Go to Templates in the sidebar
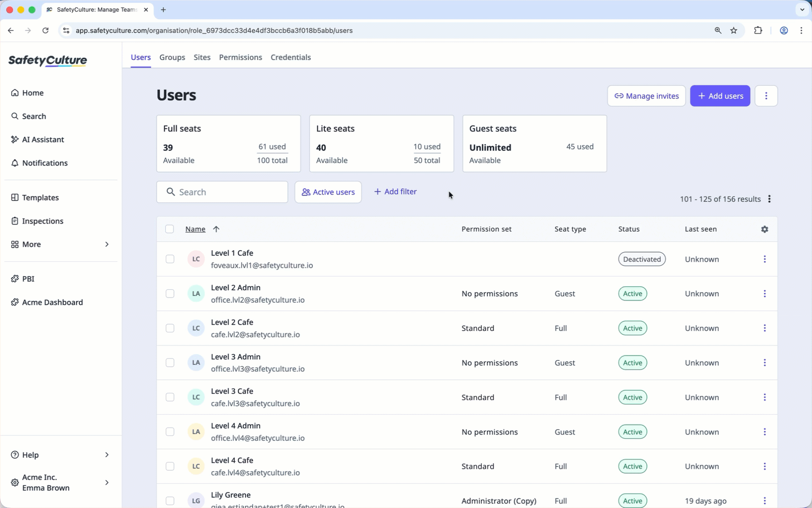This screenshot has height=508, width=812. (x=35, y=197)
